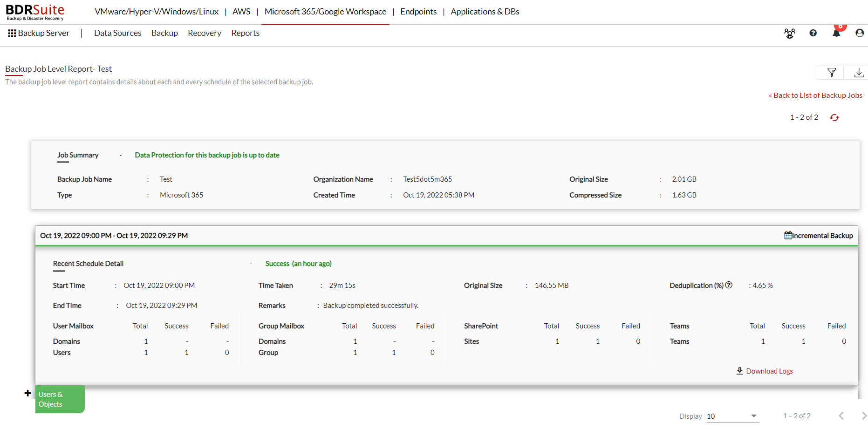Click End Time 'Oct 19, 2022 09:29 PM'
The height and width of the screenshot is (429, 868).
162,306
